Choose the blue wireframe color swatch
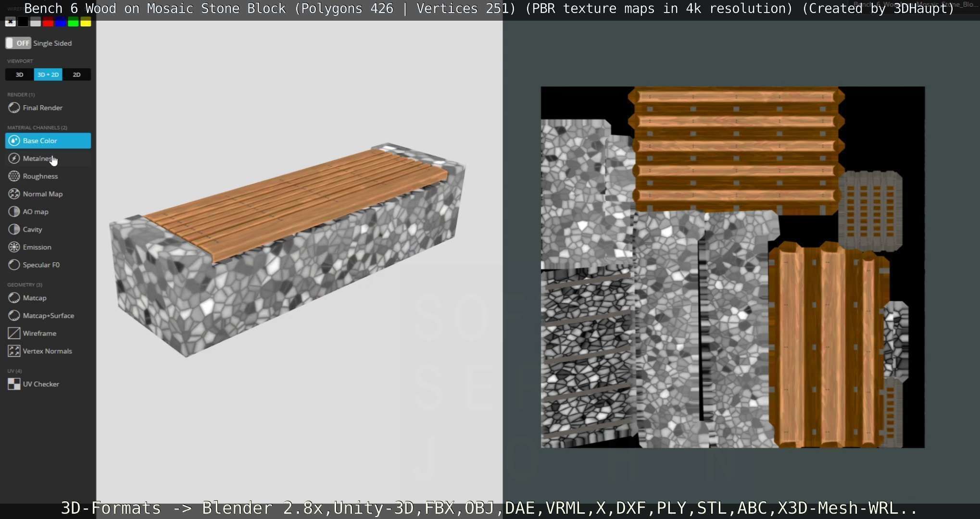The height and width of the screenshot is (519, 980). (60, 22)
